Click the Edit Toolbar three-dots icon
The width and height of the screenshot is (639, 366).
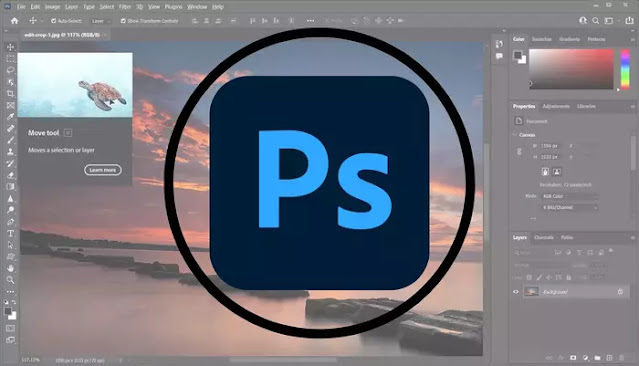click(11, 292)
